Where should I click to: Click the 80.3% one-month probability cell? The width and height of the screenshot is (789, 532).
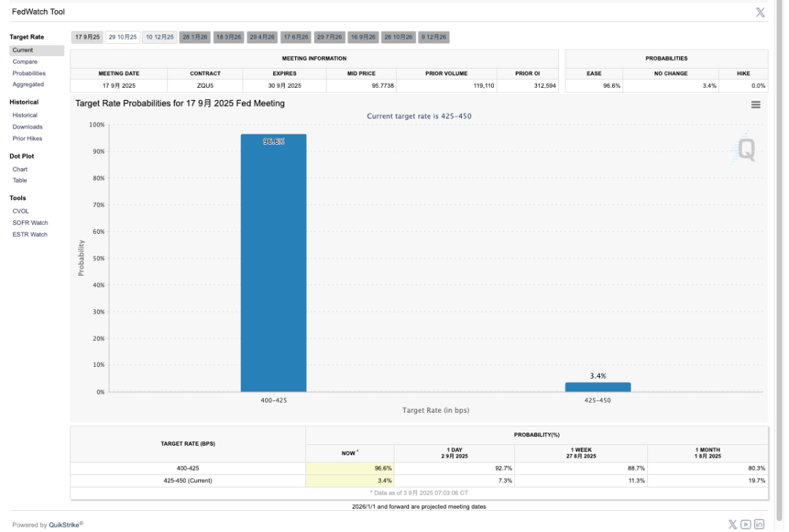pos(708,468)
